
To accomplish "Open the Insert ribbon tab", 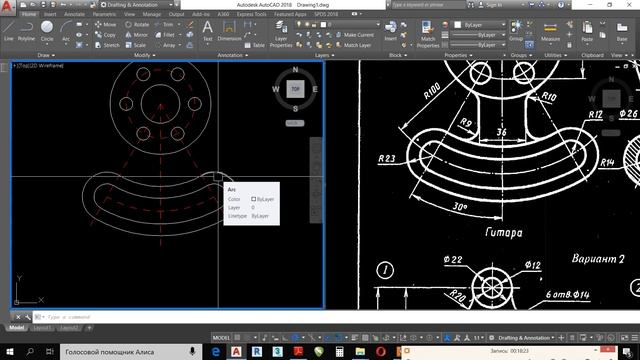I will coord(50,14).
